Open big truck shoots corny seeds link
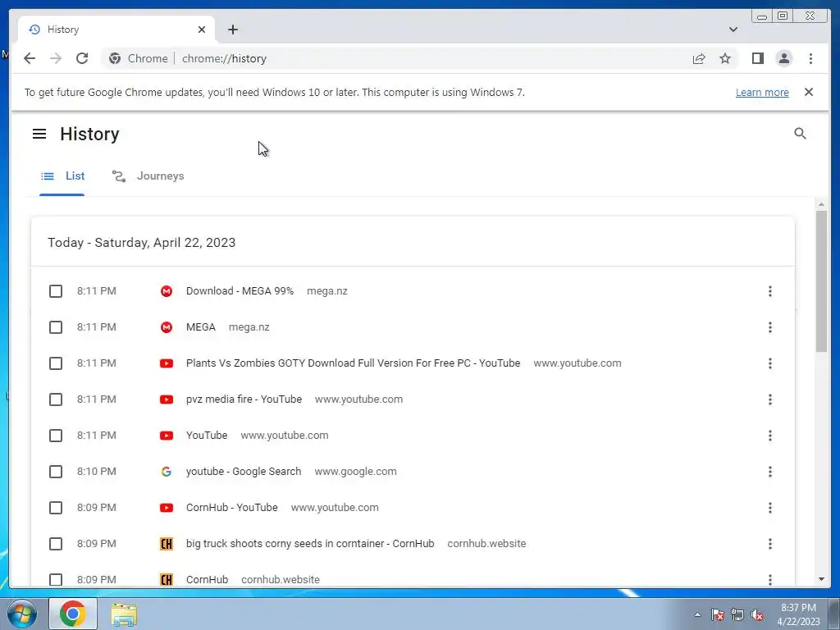This screenshot has height=630, width=840. pyautogui.click(x=310, y=544)
